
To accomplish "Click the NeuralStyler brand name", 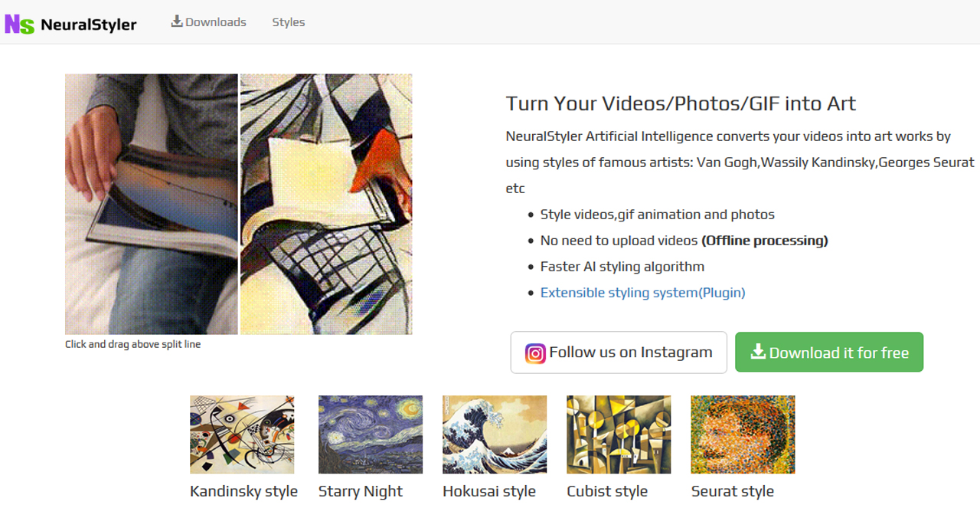I will [x=89, y=25].
